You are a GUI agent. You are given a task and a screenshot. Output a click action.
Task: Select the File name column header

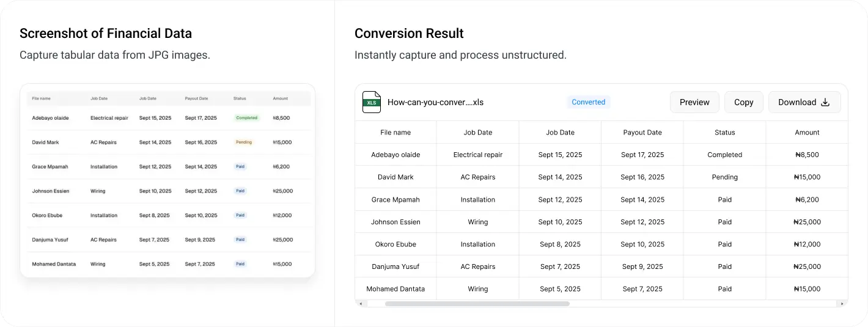(x=395, y=132)
